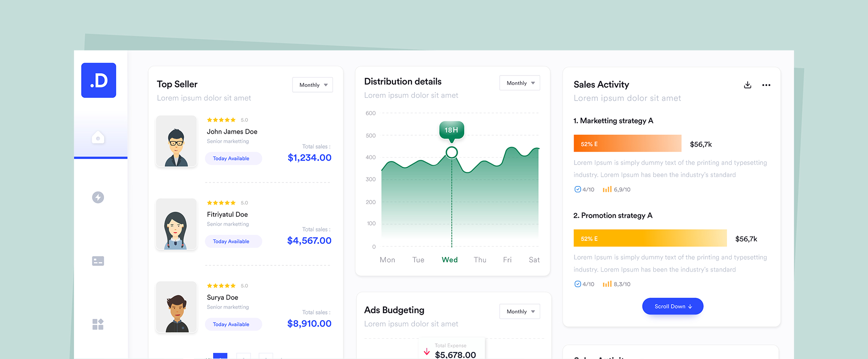Open the home icon in sidebar

98,137
